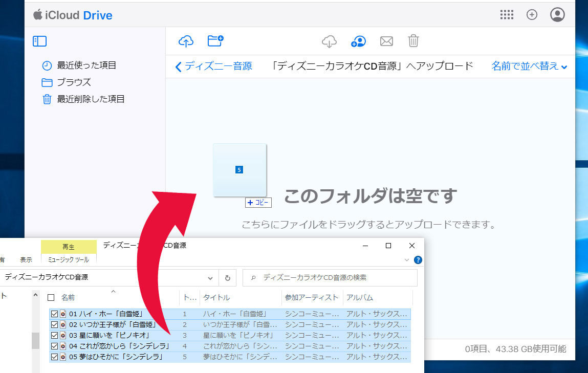Click 0項目、43.38 GB使用可能 status text
The width and height of the screenshot is (588, 373).
516,349
